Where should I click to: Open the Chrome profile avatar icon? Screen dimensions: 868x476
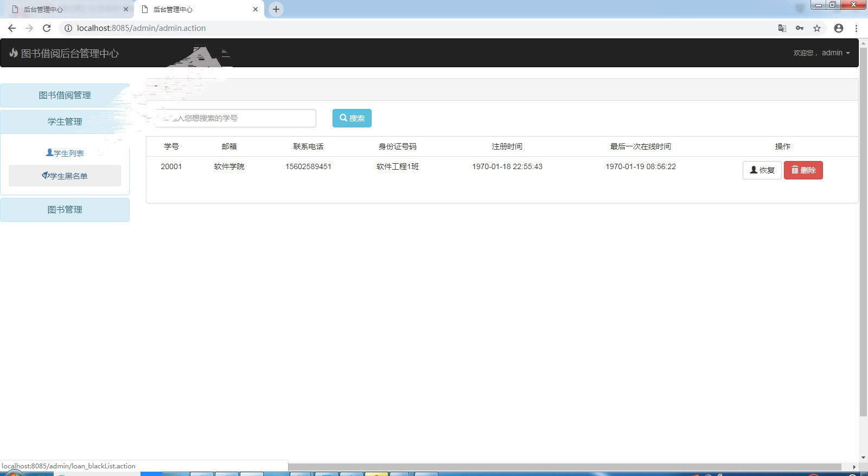839,28
